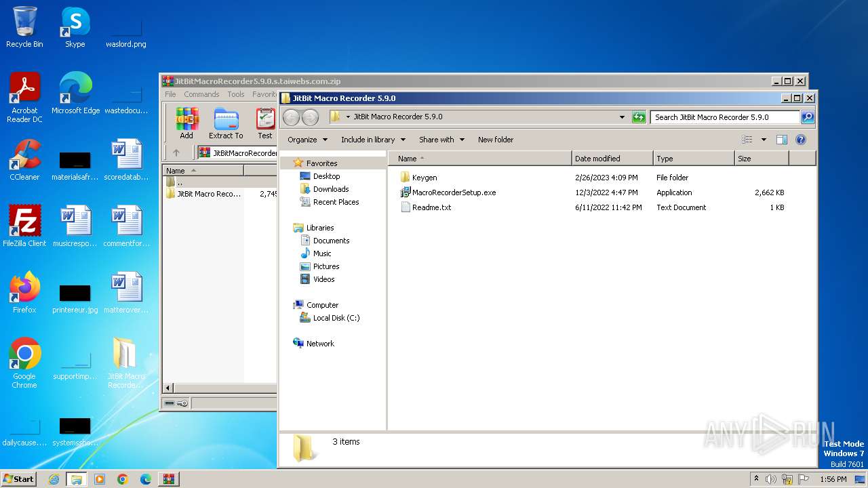The height and width of the screenshot is (488, 868).
Task: Click WinRAR up one level arrow
Action: pyautogui.click(x=176, y=153)
